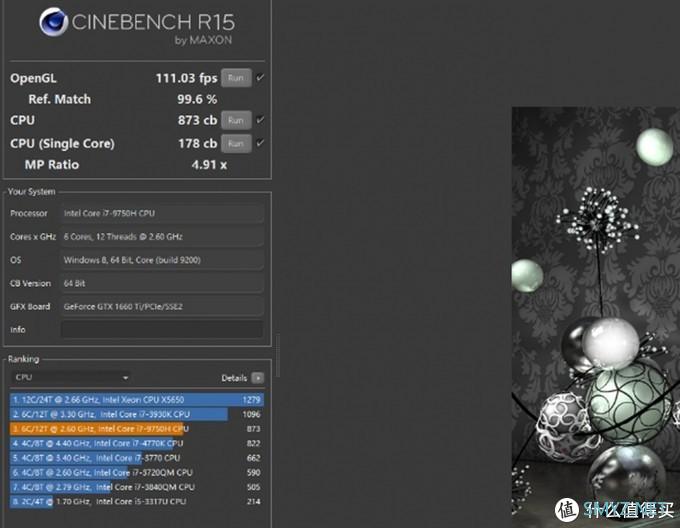Click the rendered spheres preview image
680x528 pixels.
(x=596, y=317)
